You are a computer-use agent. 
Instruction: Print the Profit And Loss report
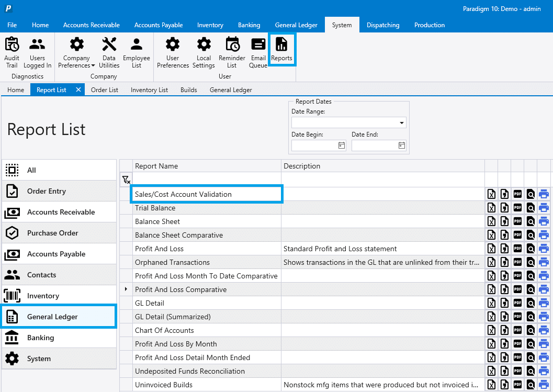pyautogui.click(x=544, y=249)
